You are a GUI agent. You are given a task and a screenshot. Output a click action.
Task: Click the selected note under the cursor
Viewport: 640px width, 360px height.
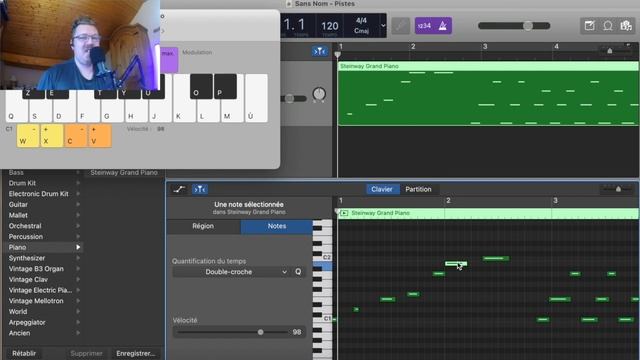click(456, 264)
